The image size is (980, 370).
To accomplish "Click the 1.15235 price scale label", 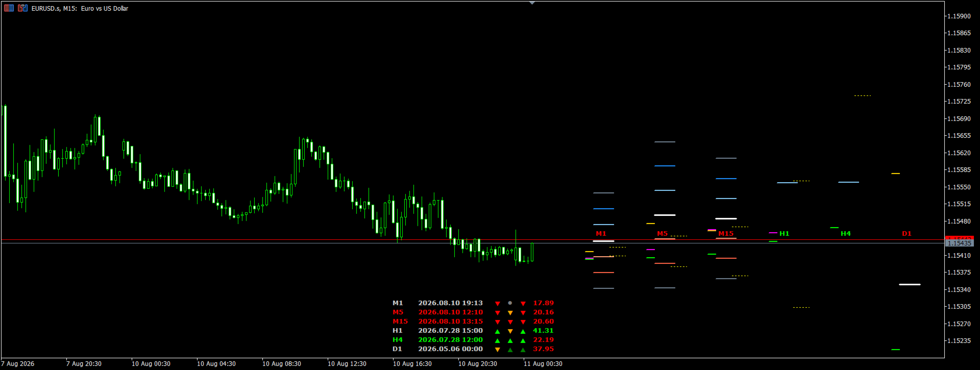I will click(x=959, y=341).
